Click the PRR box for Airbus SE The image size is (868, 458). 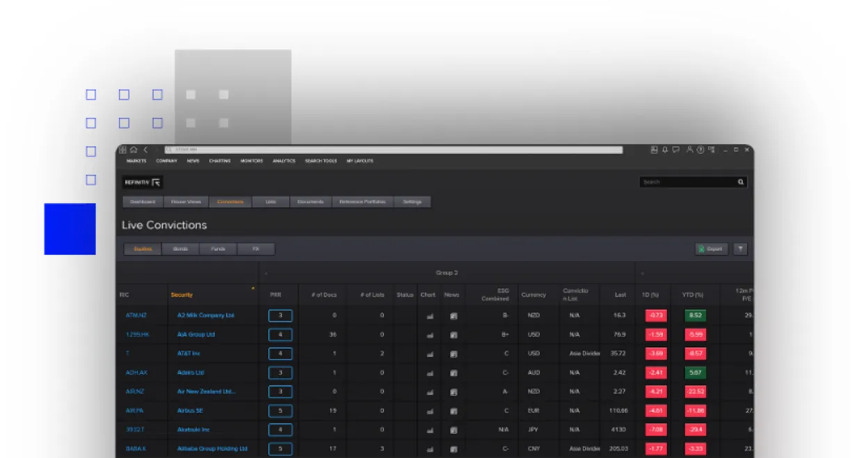click(x=280, y=411)
